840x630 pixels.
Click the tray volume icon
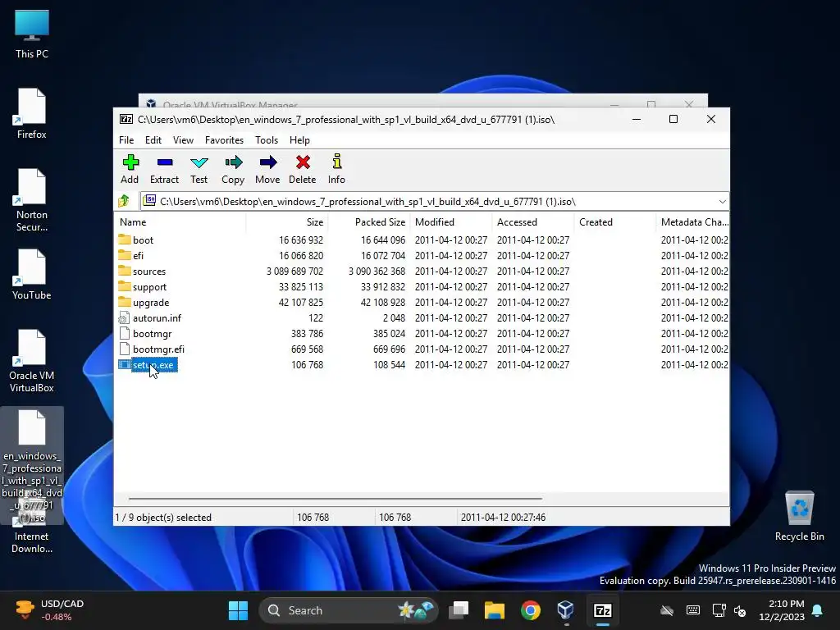coord(740,610)
